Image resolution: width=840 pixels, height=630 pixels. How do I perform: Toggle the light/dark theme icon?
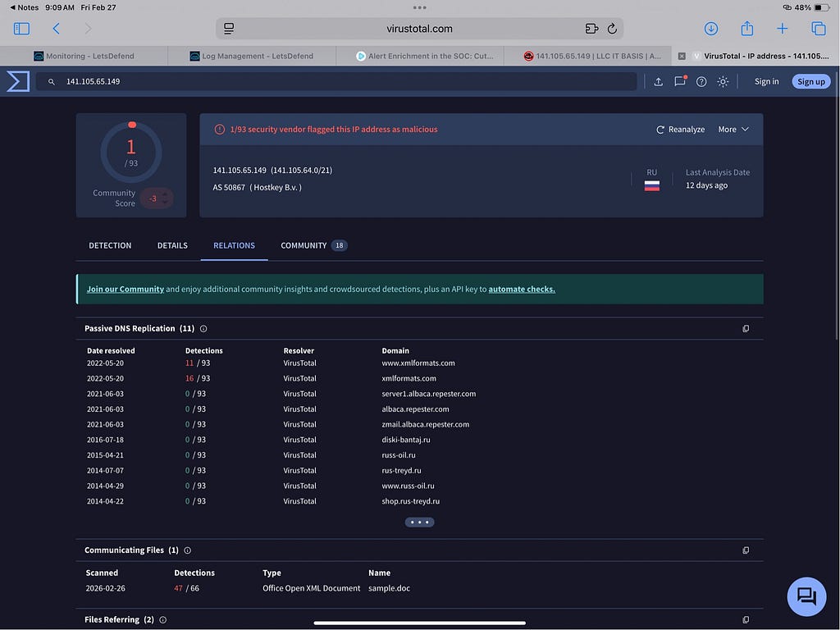click(723, 81)
